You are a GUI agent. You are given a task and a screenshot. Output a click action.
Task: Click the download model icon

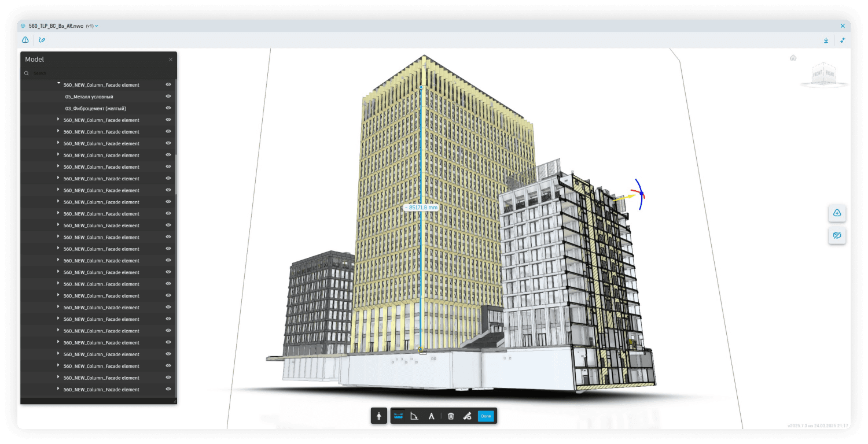click(826, 40)
